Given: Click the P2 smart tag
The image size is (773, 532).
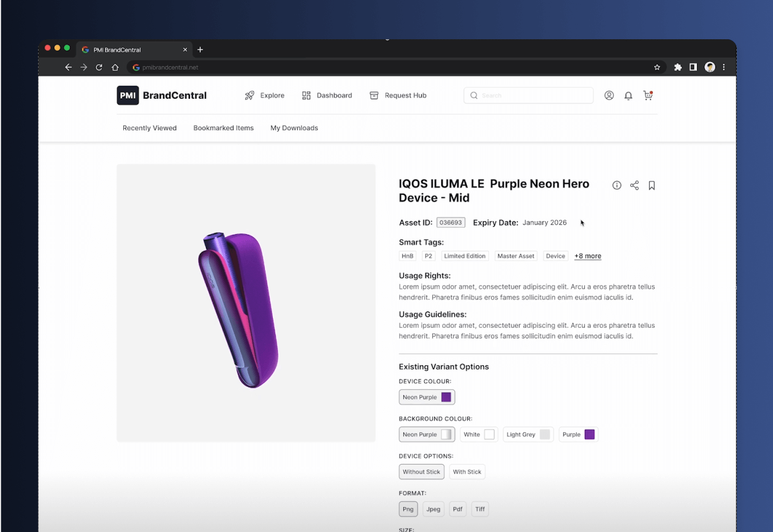Looking at the screenshot, I should 428,256.
